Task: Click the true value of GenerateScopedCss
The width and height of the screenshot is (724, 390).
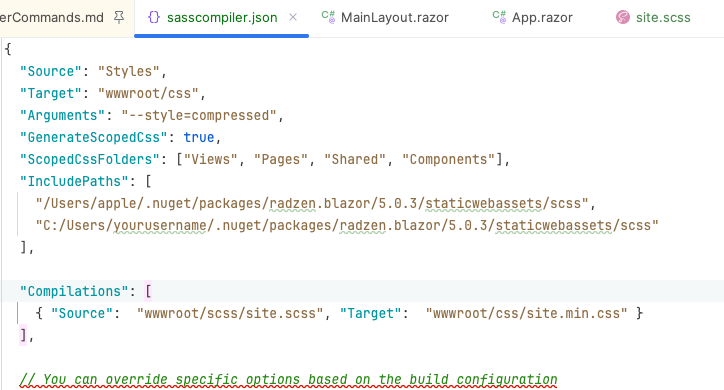Action: coord(199,138)
